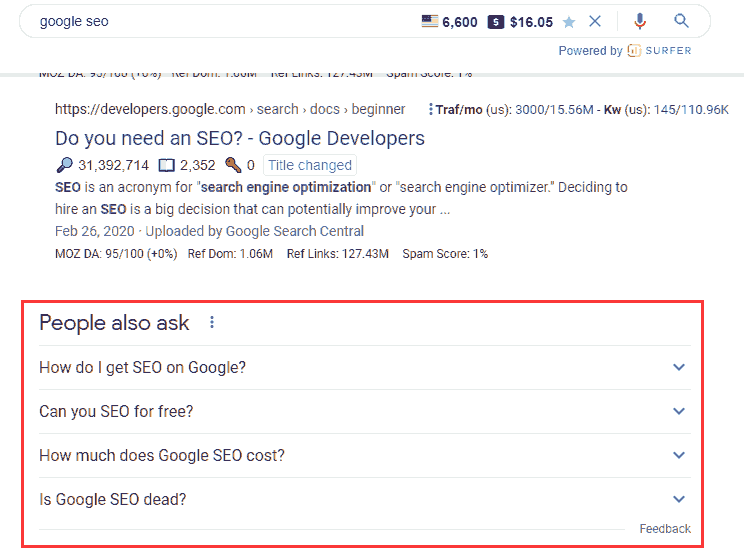Expand 'Is Google SEO dead?' question
This screenshot has width=744, height=557.
coord(364,499)
